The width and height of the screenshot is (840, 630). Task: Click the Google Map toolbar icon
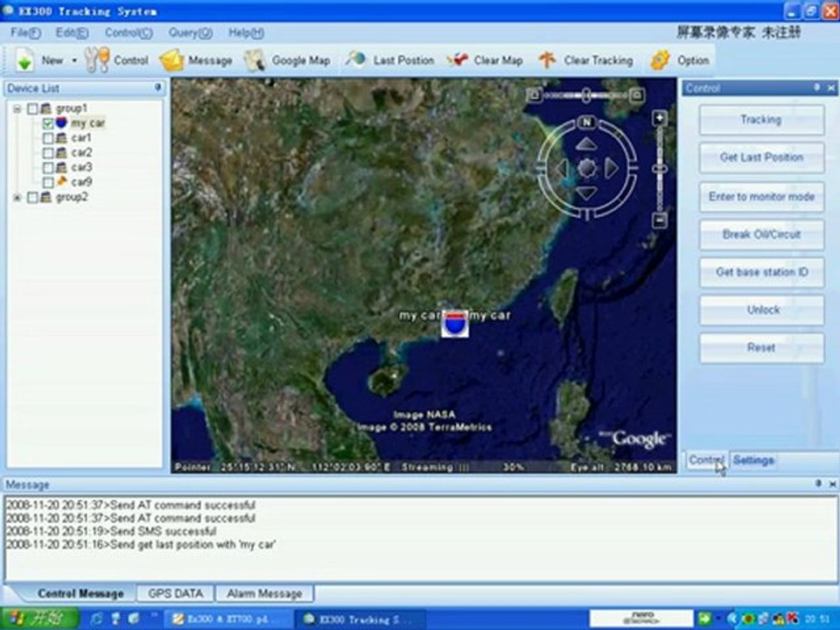click(x=255, y=60)
